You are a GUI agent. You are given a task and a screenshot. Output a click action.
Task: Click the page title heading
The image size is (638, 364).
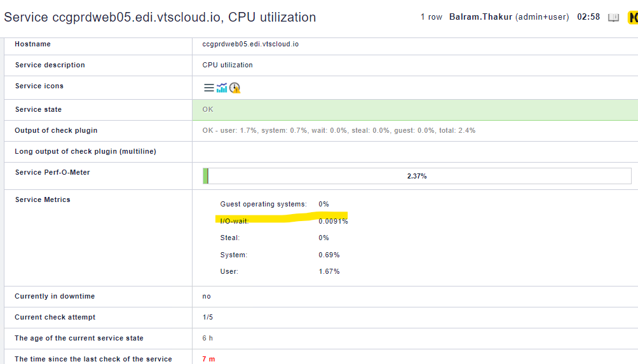[x=159, y=17]
